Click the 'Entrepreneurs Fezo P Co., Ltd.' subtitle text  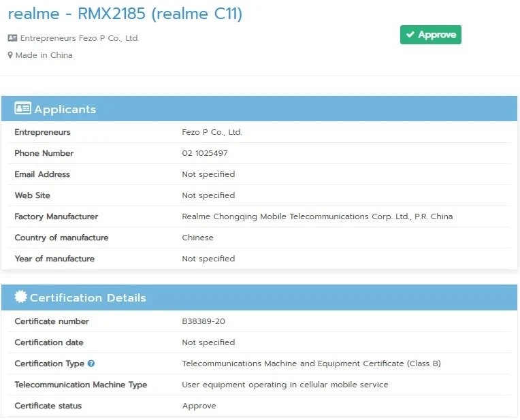[x=80, y=38]
